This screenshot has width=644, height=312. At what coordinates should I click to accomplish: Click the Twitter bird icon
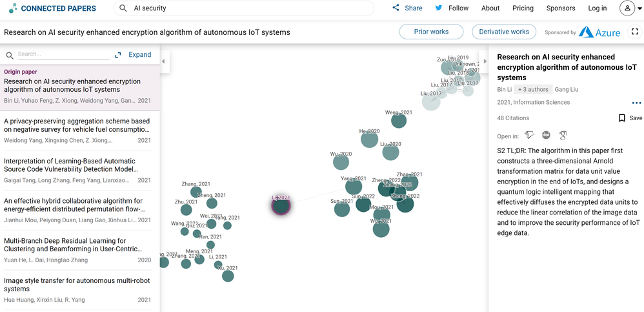click(x=439, y=8)
